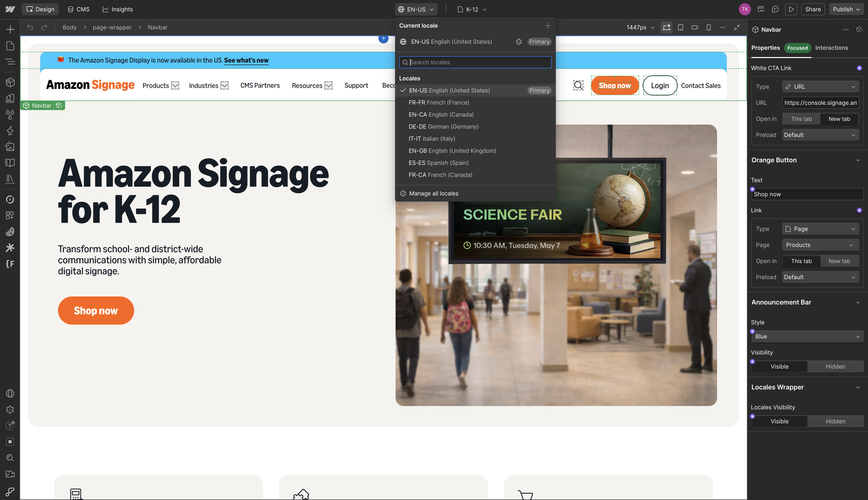Set Locales Visibility to Visible

(x=779, y=421)
